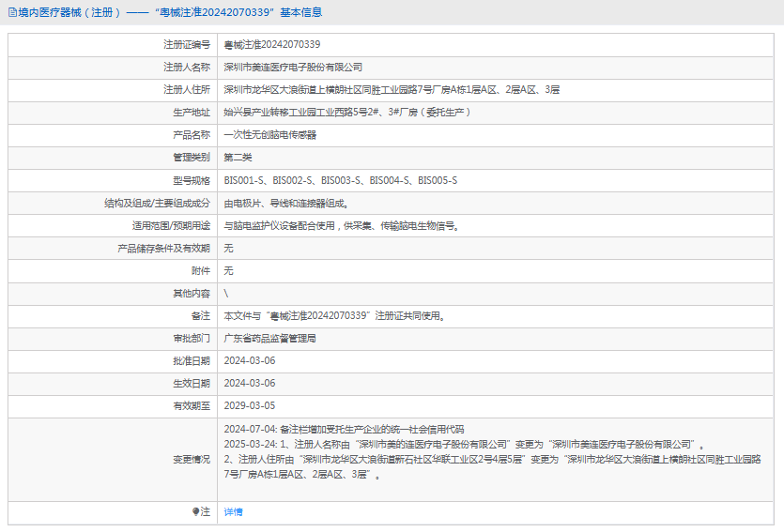Select approving department 广东省药品监督管理局

click(x=270, y=338)
